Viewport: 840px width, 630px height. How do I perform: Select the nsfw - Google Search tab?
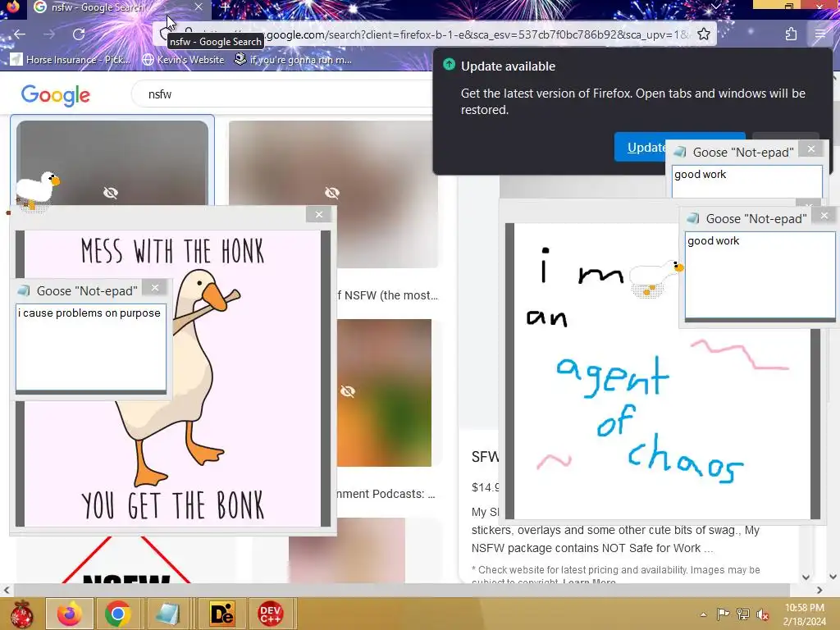(x=119, y=7)
